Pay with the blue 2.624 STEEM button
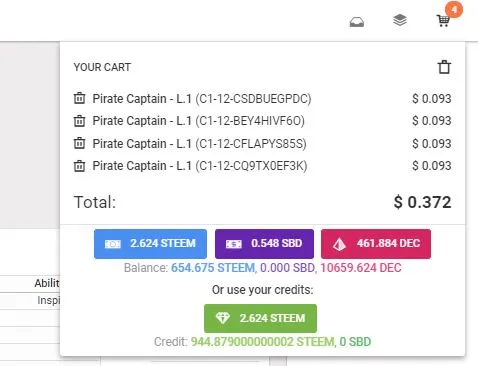Screen dimensions: 478x366 click(x=150, y=244)
